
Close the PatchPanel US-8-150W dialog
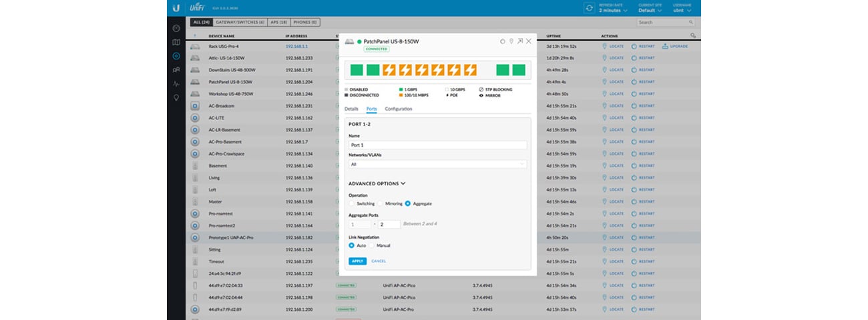tap(529, 41)
